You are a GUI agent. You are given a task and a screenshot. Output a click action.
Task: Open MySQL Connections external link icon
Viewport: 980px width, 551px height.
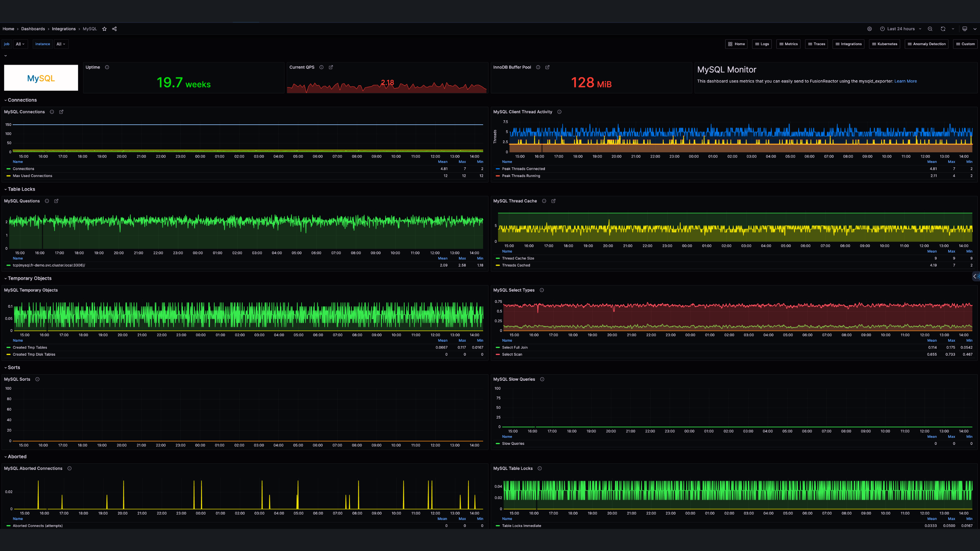tap(61, 112)
